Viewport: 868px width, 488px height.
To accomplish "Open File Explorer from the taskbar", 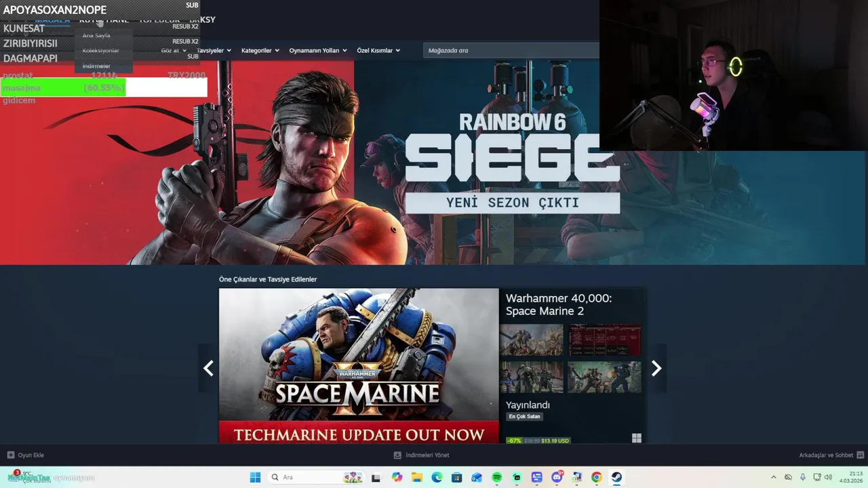I will pos(417,477).
